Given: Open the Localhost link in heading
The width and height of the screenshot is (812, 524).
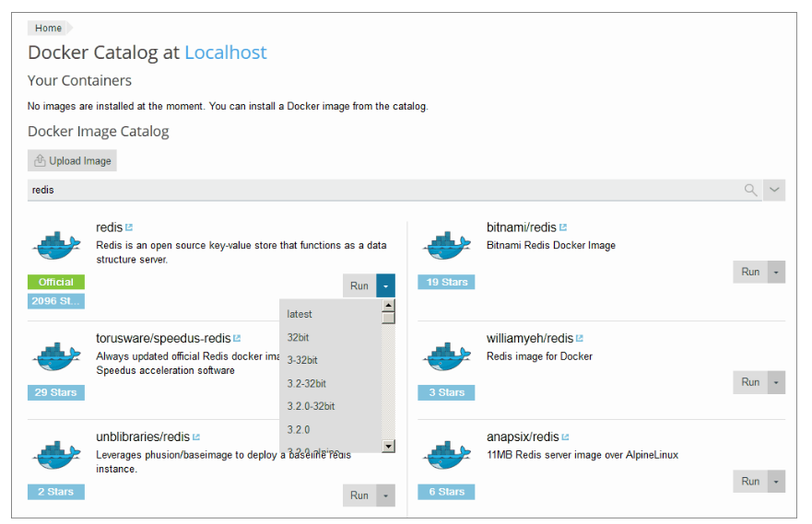Looking at the screenshot, I should pos(226,52).
